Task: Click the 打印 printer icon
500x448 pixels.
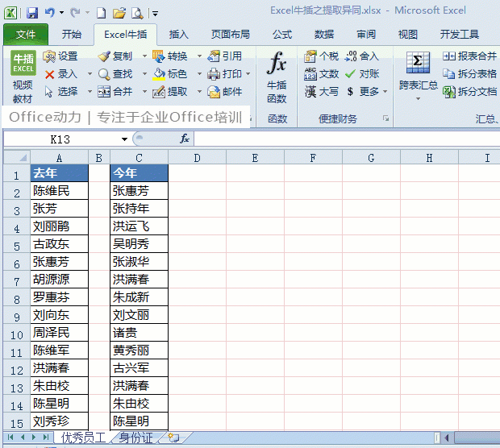Action: (214, 74)
